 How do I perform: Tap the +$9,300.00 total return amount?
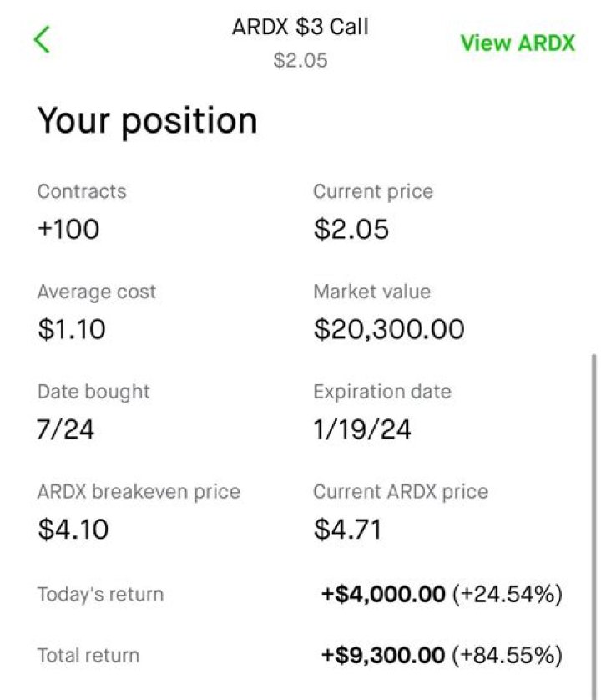[x=383, y=655]
